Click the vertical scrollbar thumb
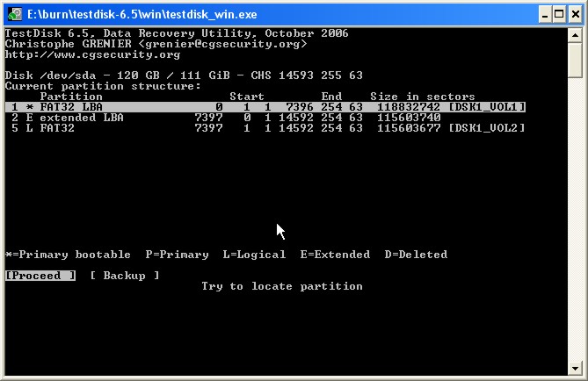The width and height of the screenshot is (588, 381). coord(575,60)
